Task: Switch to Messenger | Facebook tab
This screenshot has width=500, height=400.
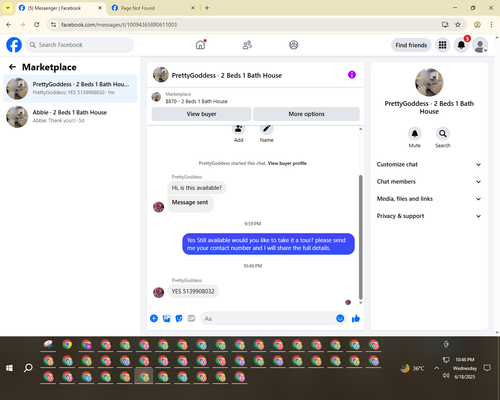Action: click(60, 8)
